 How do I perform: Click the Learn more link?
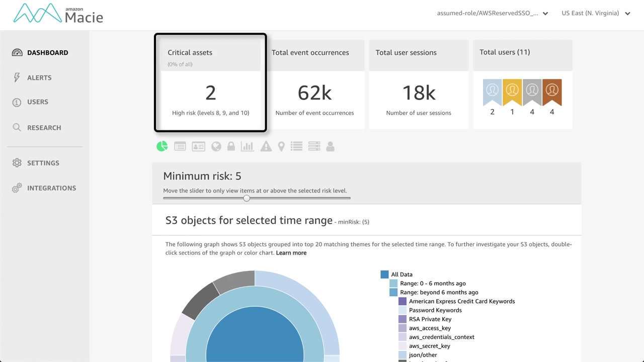point(291,253)
